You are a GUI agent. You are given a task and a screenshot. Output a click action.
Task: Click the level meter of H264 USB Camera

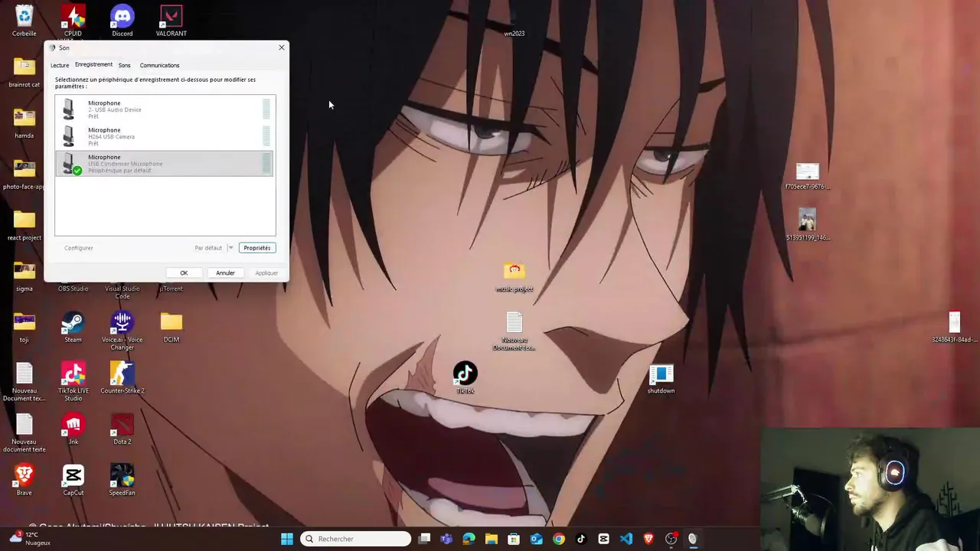click(x=266, y=136)
